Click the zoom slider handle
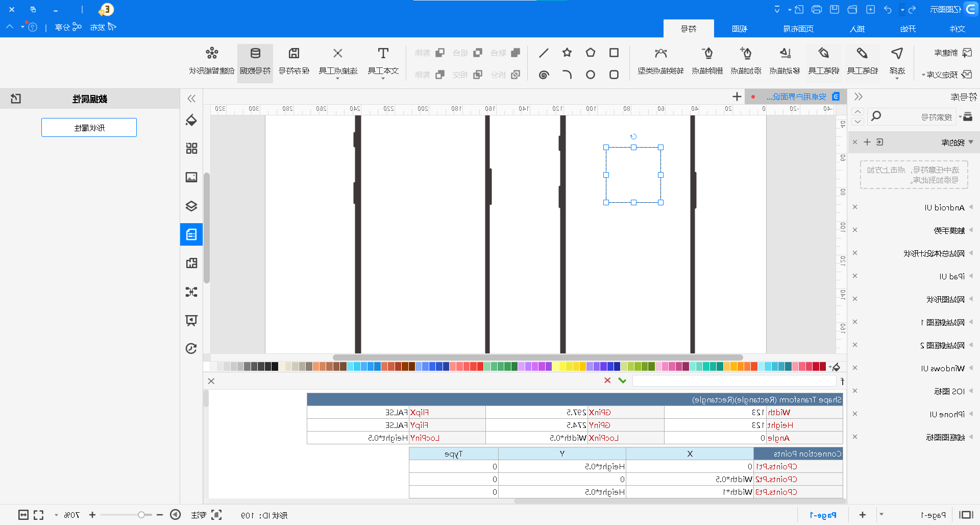 tap(141, 515)
